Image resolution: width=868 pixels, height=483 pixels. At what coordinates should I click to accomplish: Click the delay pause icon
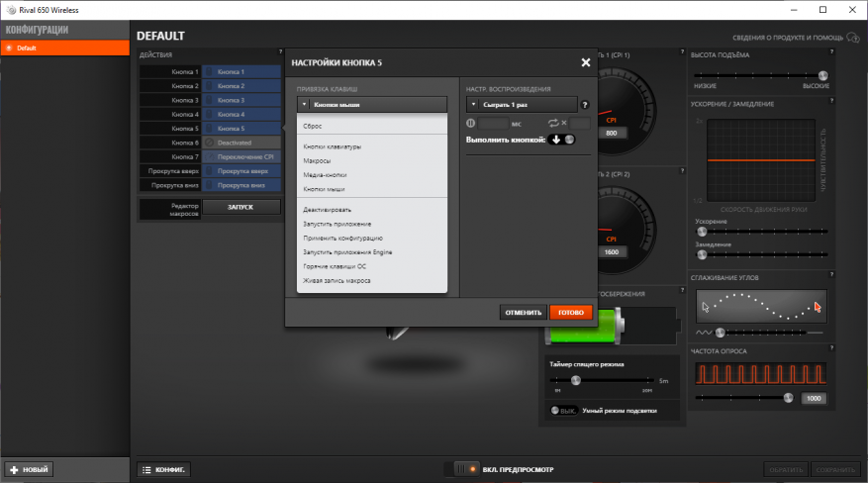tap(470, 124)
